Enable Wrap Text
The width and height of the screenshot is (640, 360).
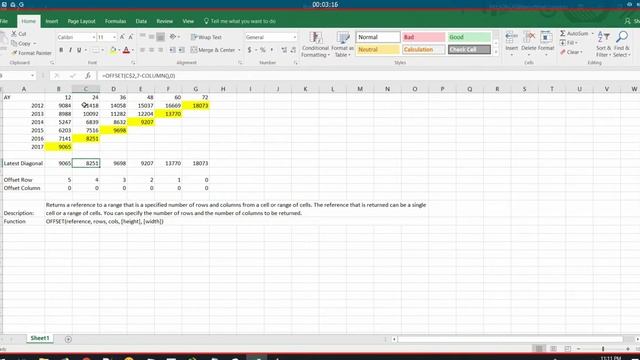pos(206,37)
